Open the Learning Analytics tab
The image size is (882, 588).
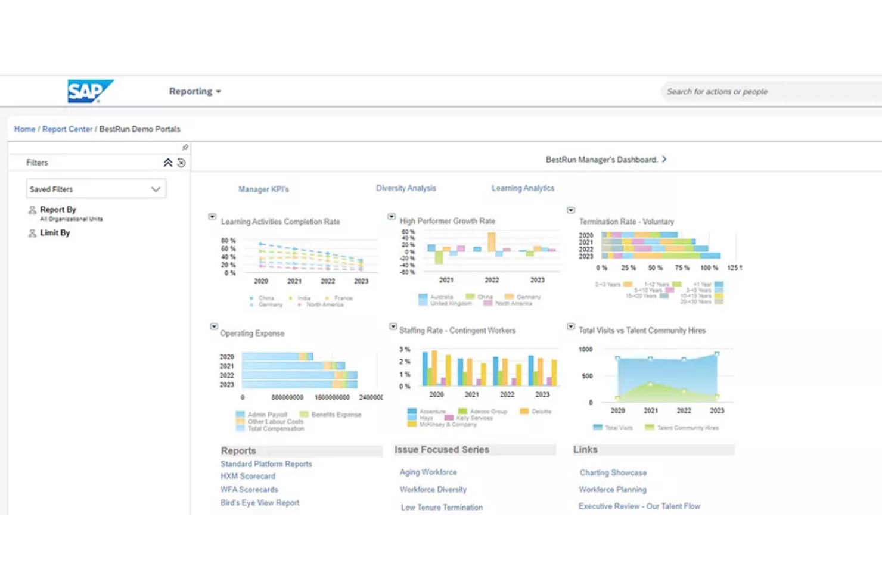click(x=523, y=188)
